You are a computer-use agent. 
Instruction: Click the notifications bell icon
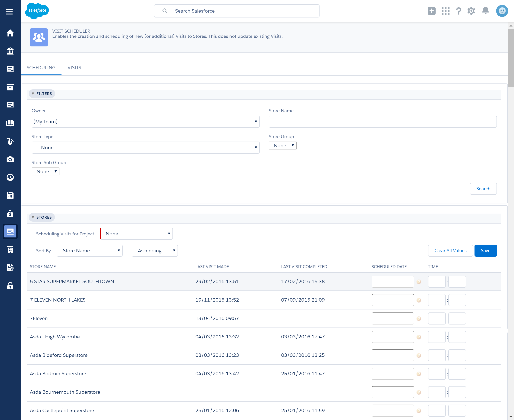coord(485,11)
